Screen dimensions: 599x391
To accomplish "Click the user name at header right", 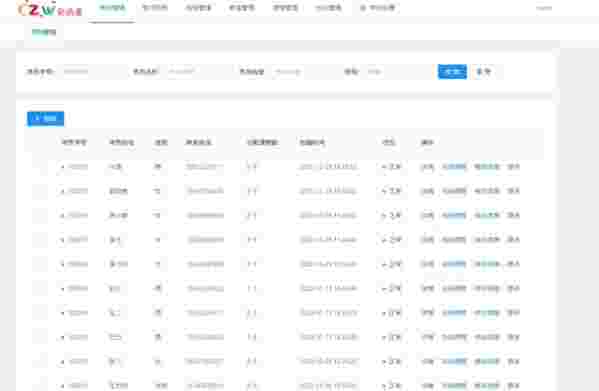I will click(544, 8).
